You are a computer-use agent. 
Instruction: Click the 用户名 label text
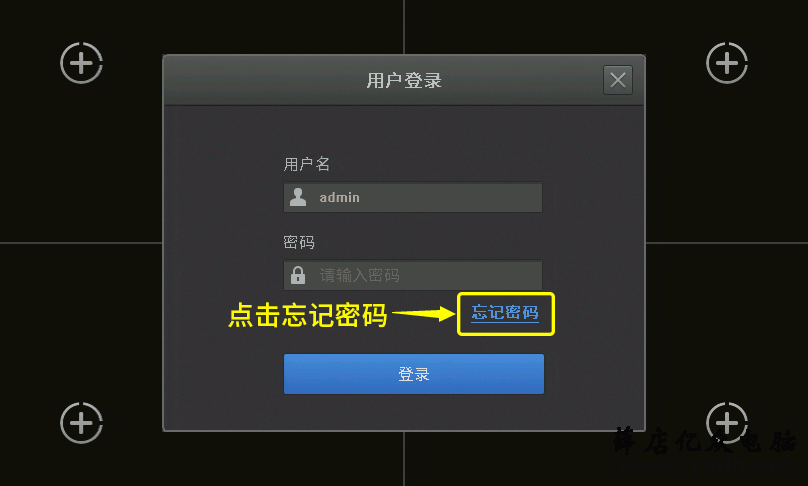[307, 164]
